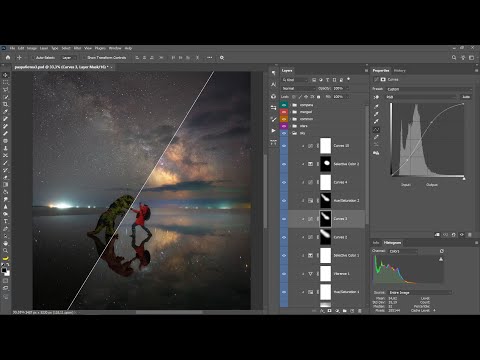
Task: Click the Home icon in the options bar
Action: pyautogui.click(x=8, y=57)
